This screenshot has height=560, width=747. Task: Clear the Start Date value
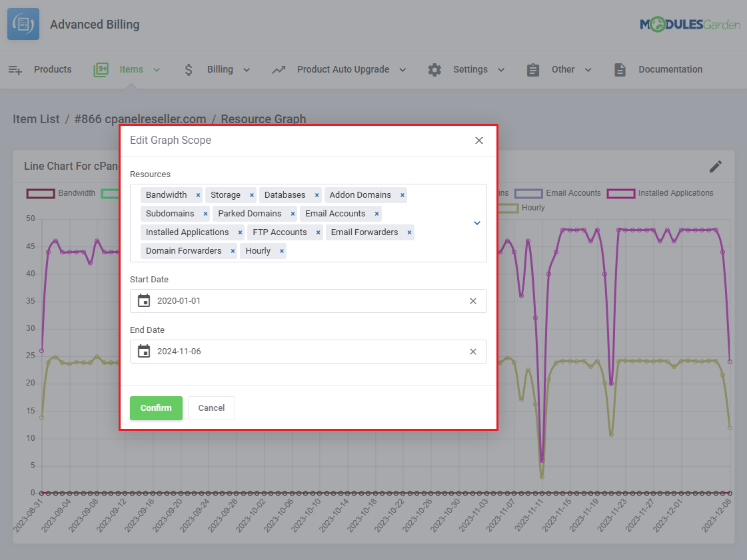tap(473, 301)
